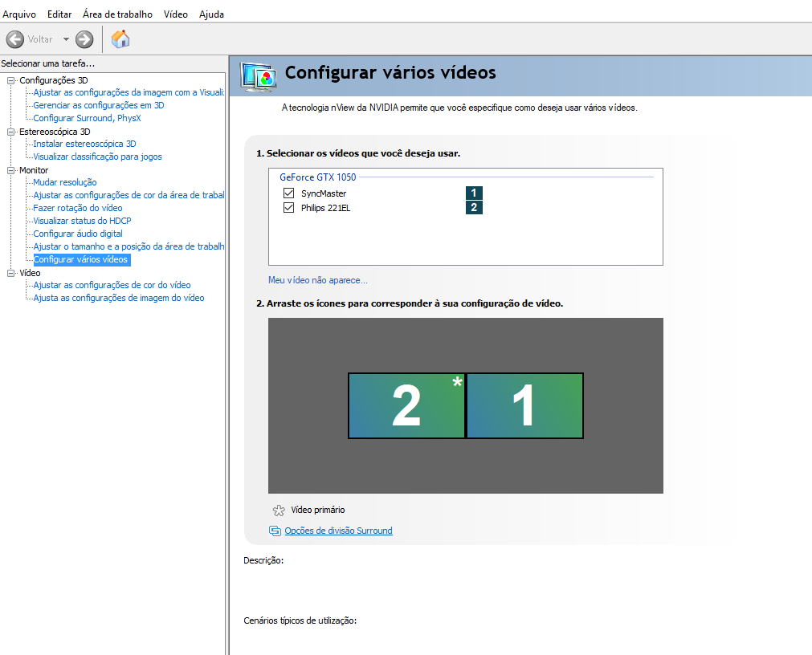812x655 pixels.
Task: Open Fazer rotação do vídeo task
Action: (x=78, y=208)
